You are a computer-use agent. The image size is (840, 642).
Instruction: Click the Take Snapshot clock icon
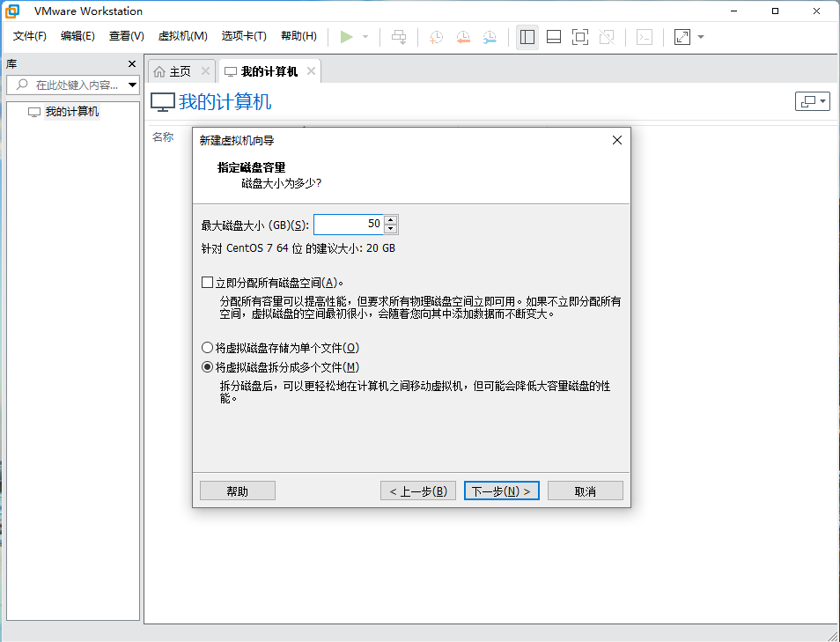(436, 37)
